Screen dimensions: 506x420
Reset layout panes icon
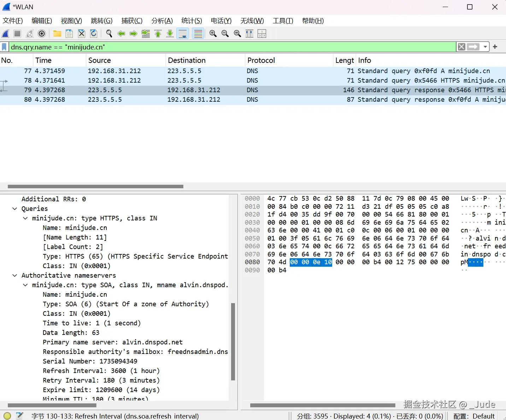point(262,34)
